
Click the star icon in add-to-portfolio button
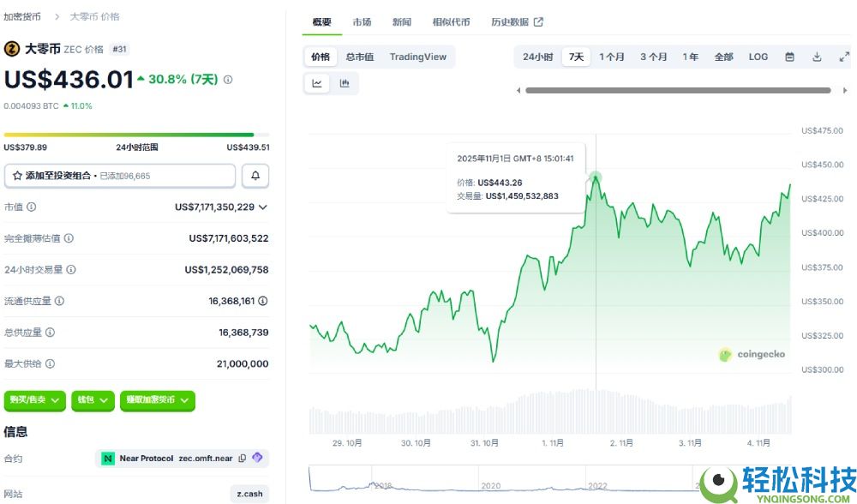tap(17, 176)
